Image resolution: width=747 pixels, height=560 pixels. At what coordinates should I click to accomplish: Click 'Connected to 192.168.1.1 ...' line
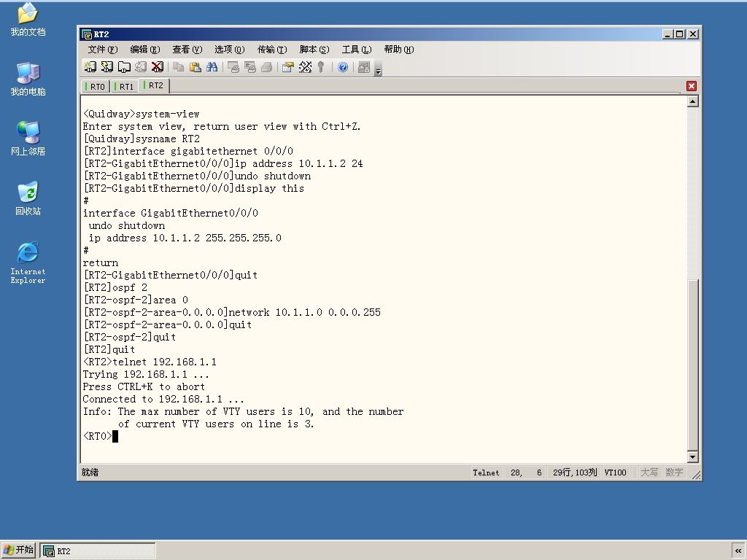click(163, 399)
